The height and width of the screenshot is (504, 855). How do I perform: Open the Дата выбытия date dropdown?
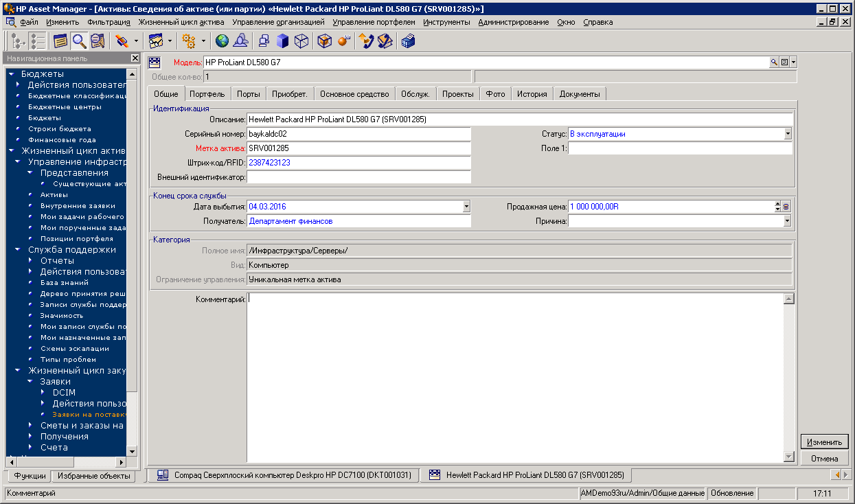tap(467, 206)
